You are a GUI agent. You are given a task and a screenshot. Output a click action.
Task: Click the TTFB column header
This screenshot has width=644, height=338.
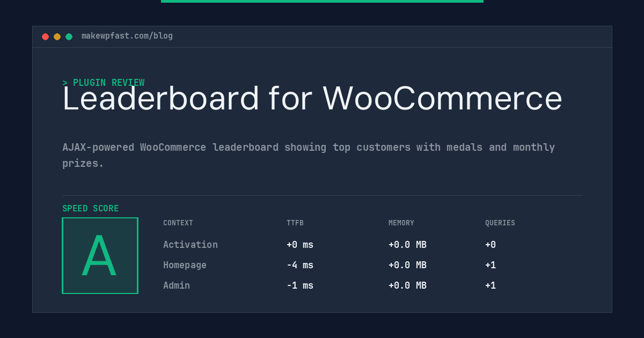pyautogui.click(x=295, y=223)
